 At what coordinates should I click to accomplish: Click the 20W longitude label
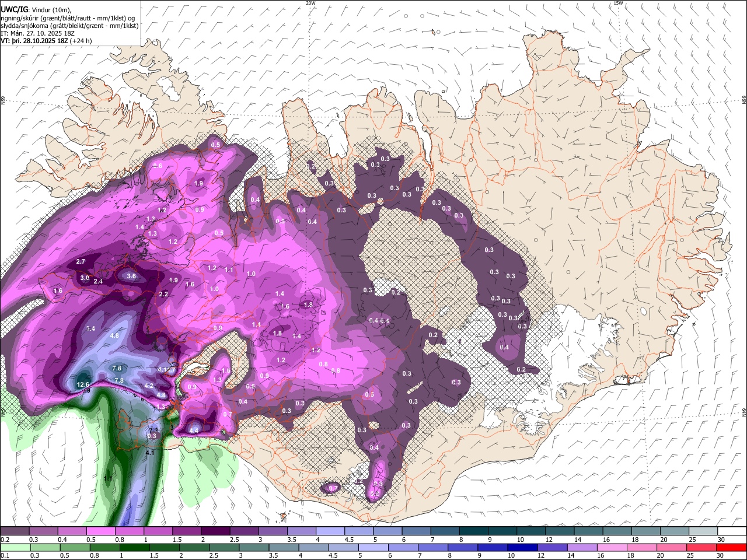(311, 3)
